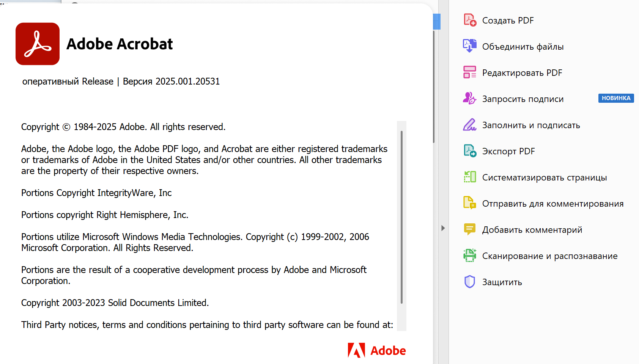The width and height of the screenshot is (639, 364).
Task: Click the Request Signatures icon
Action: pos(470,99)
